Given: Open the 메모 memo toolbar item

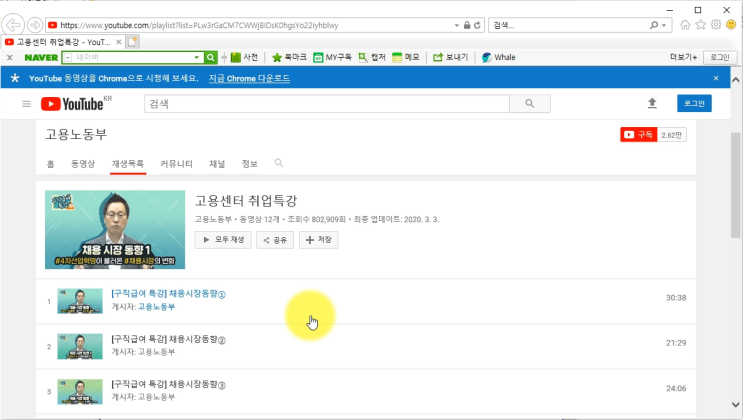Looking at the screenshot, I should coord(406,57).
